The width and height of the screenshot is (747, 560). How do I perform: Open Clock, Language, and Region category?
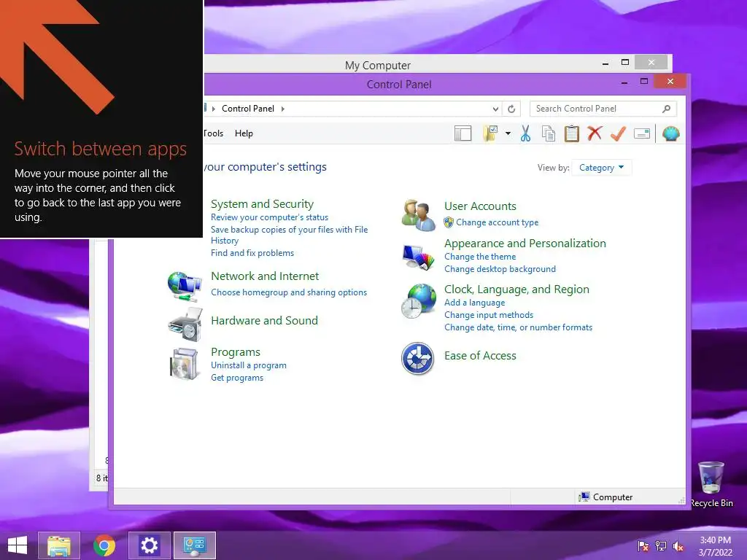click(516, 289)
